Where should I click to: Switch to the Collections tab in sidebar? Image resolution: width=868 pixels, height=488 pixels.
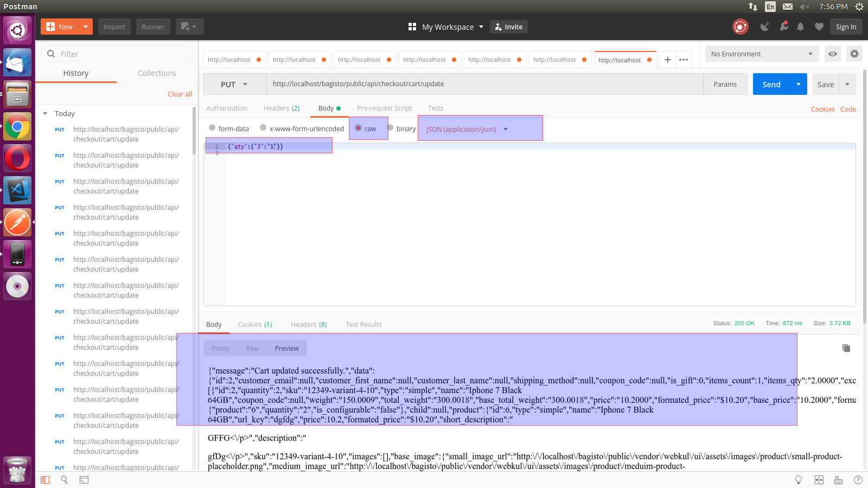(x=157, y=73)
